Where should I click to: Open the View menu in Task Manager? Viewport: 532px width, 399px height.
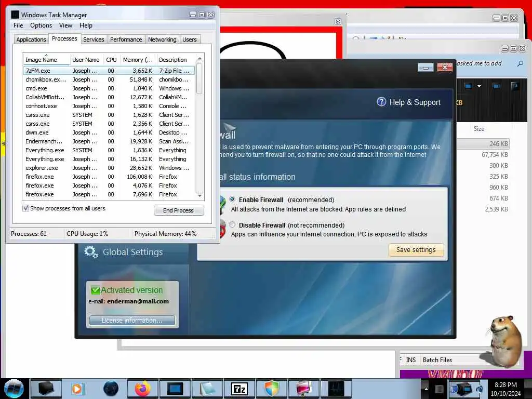point(65,25)
